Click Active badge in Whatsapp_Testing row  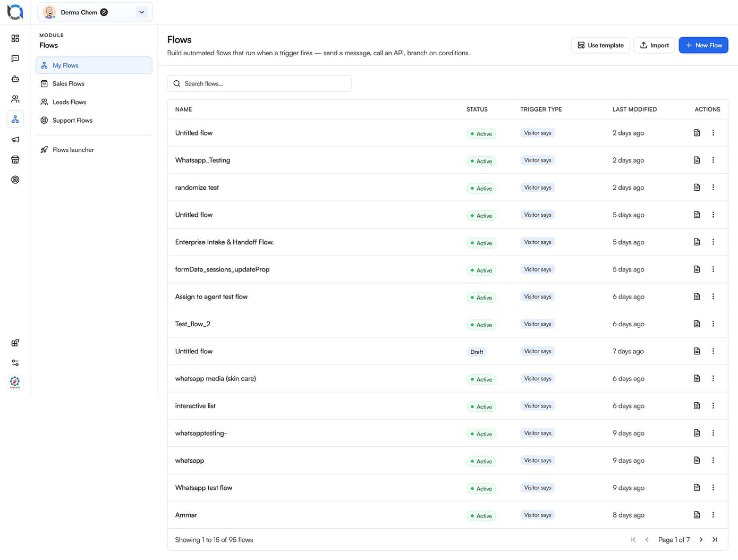pyautogui.click(x=481, y=161)
